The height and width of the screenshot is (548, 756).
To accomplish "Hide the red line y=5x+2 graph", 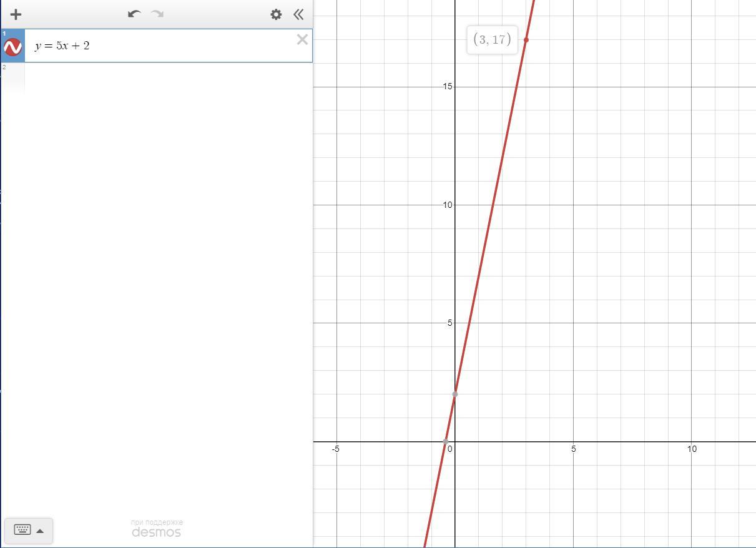I will coord(12,47).
